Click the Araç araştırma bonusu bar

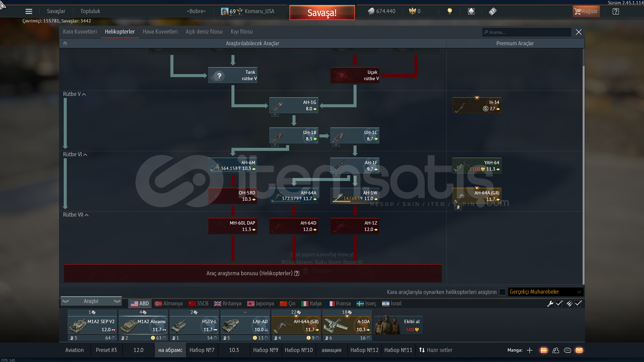click(253, 274)
